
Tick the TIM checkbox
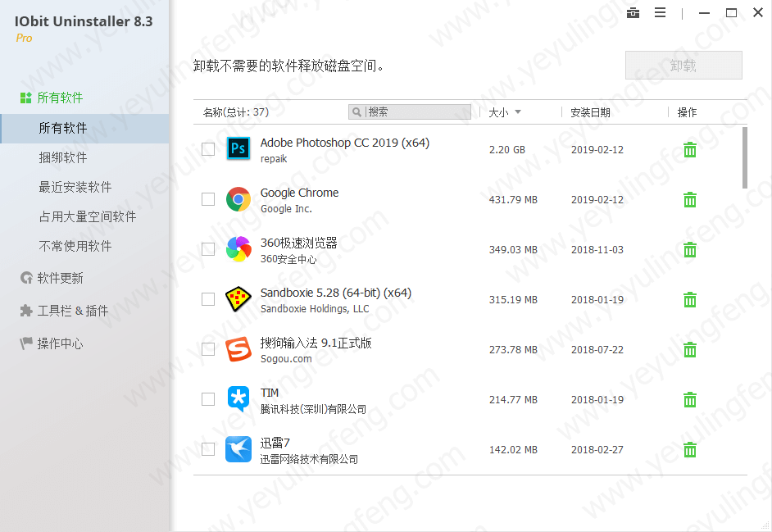click(x=208, y=399)
